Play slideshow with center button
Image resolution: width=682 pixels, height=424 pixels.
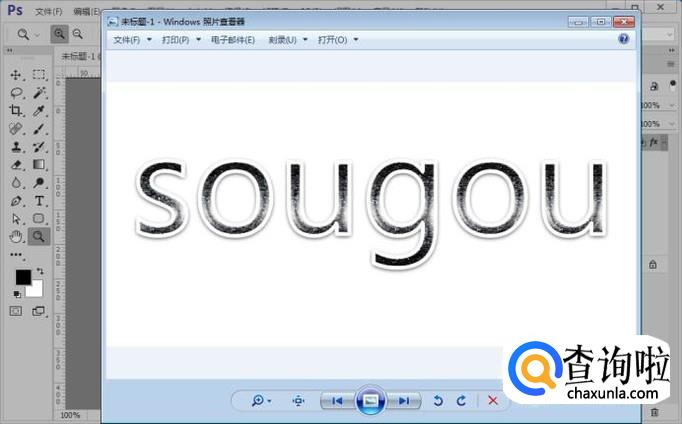[370, 400]
